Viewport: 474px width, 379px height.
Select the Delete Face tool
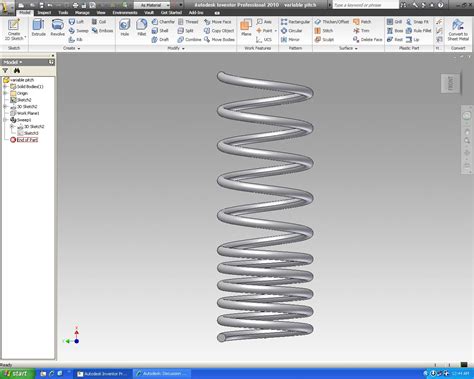[x=368, y=40]
